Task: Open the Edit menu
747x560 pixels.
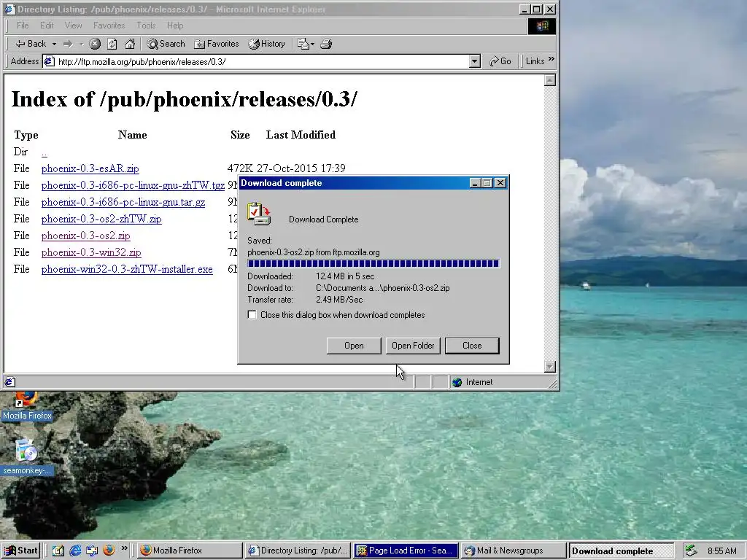Action: (47, 26)
